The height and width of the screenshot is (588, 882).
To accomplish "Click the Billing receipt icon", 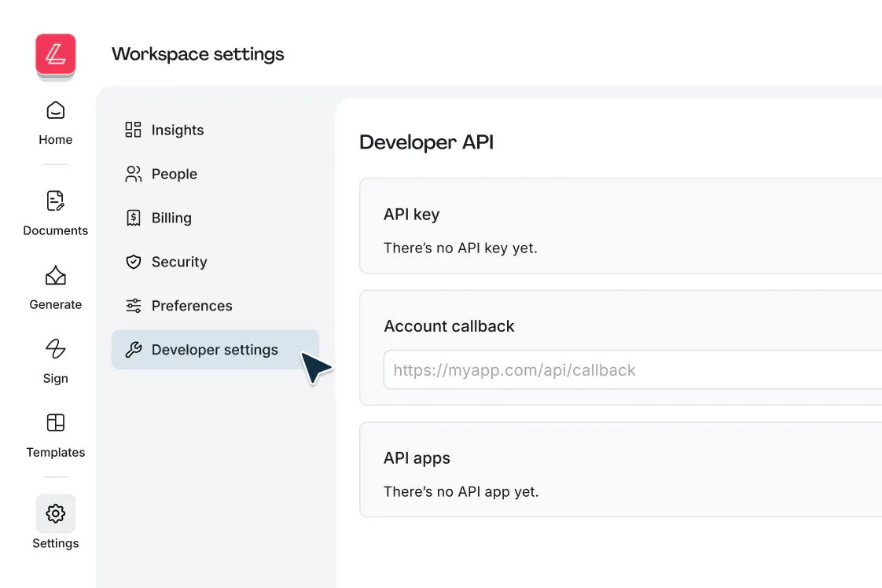I will (x=134, y=218).
